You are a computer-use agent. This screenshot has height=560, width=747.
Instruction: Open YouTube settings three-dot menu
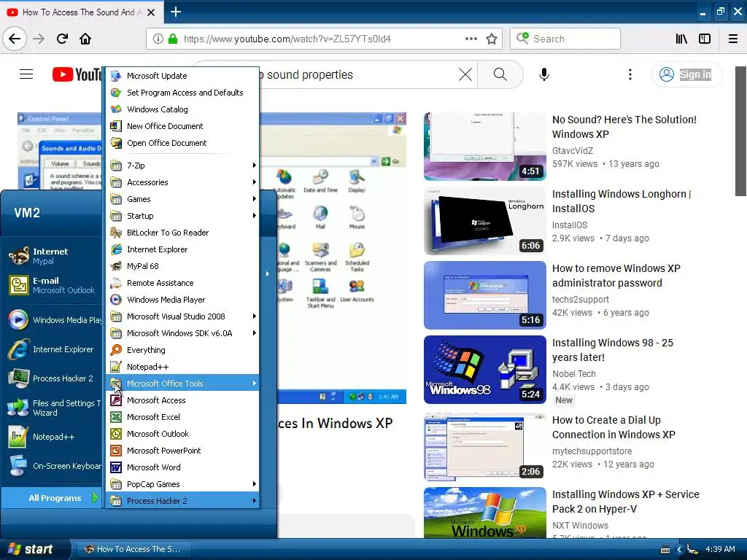coord(630,74)
